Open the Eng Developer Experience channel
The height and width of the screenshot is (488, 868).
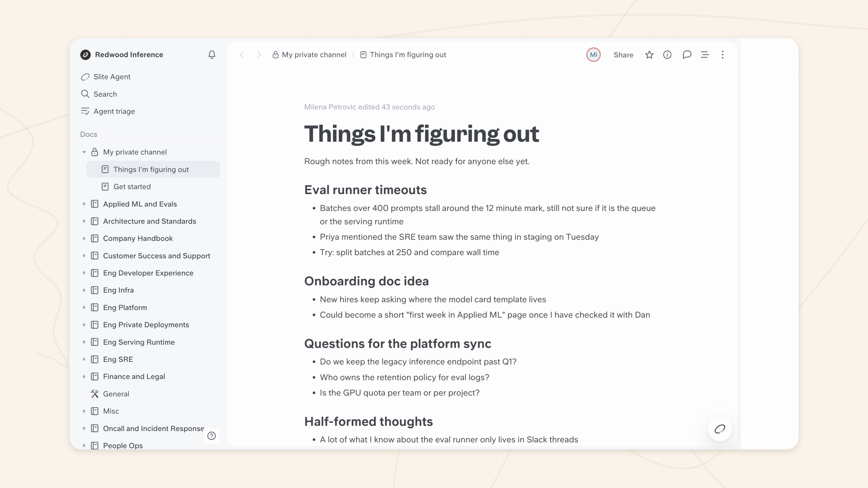tap(148, 273)
